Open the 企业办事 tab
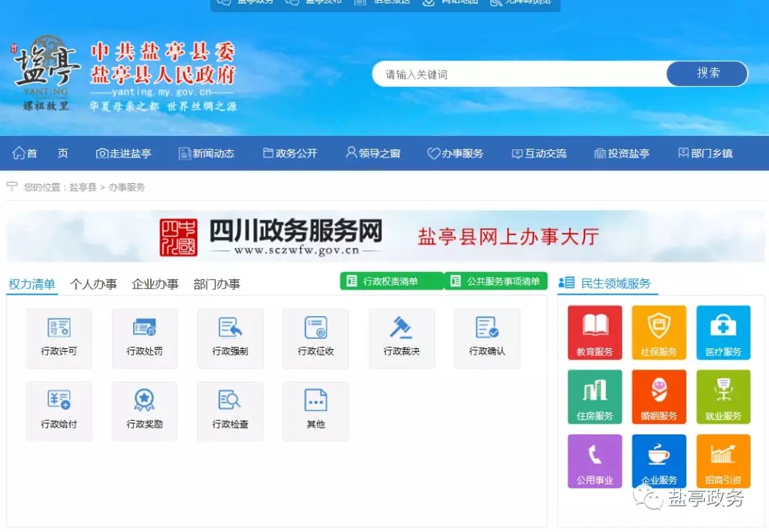 (x=155, y=284)
